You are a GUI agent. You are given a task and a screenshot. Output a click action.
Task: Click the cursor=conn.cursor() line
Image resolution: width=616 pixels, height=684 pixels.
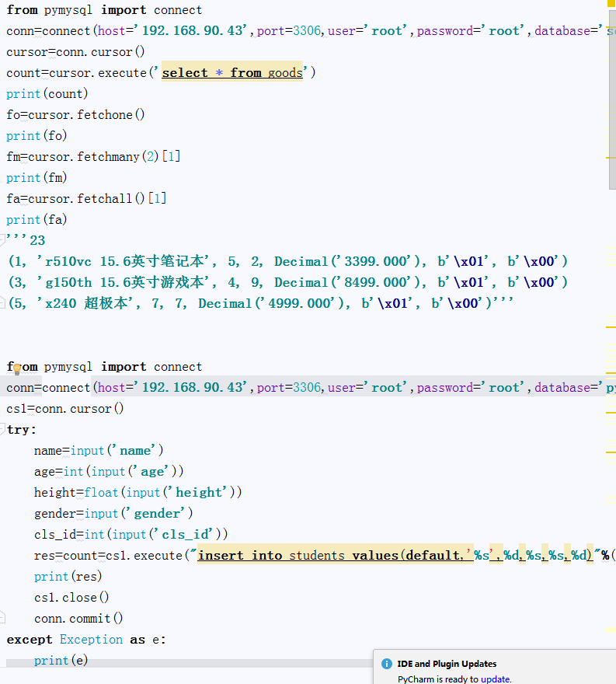[x=75, y=52]
